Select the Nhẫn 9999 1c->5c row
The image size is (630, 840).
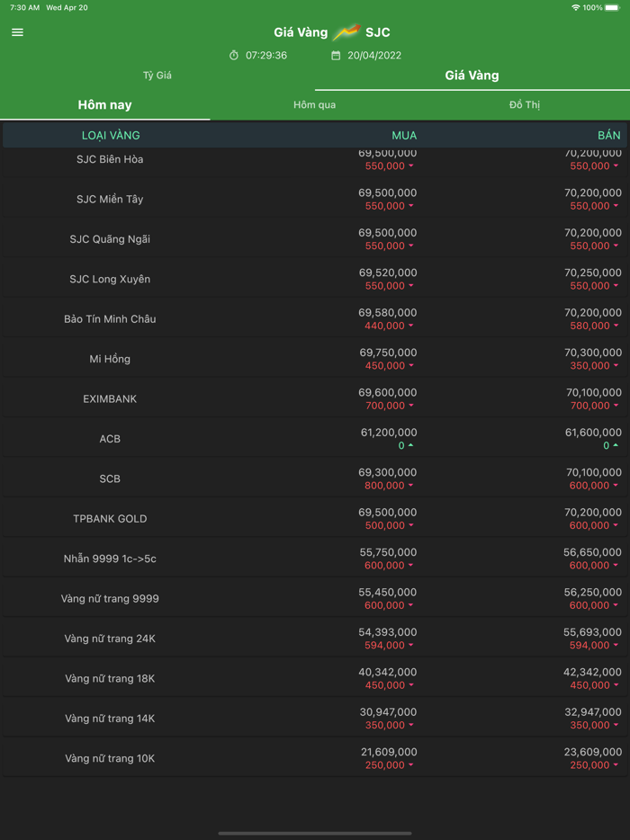tap(315, 559)
